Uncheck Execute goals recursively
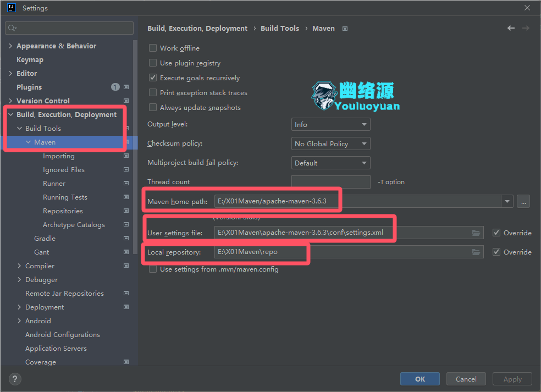Screen dimensions: 541x392 pyautogui.click(x=152, y=78)
